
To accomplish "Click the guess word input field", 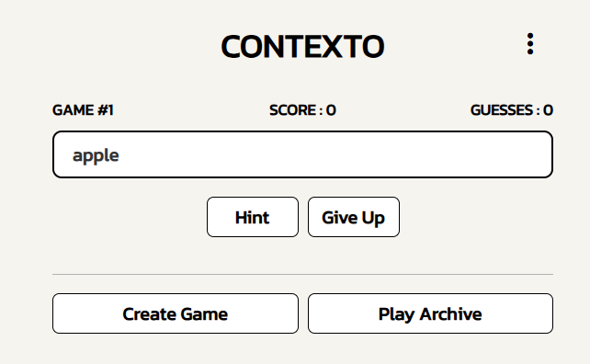I will click(x=302, y=154).
